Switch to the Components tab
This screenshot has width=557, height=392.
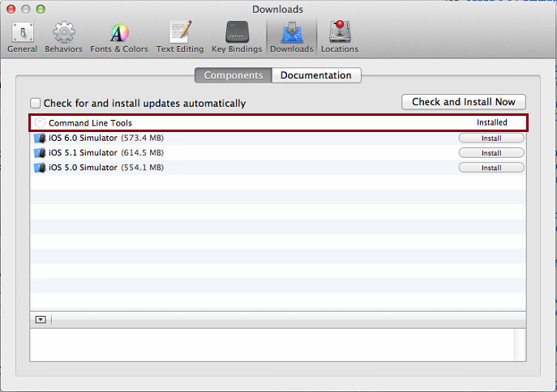click(x=234, y=75)
